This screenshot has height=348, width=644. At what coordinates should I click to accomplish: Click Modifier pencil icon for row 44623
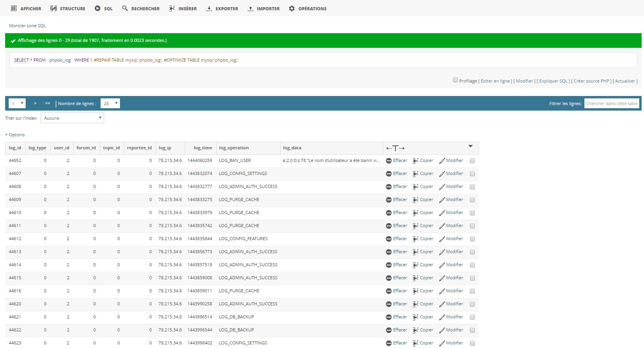[442, 343]
